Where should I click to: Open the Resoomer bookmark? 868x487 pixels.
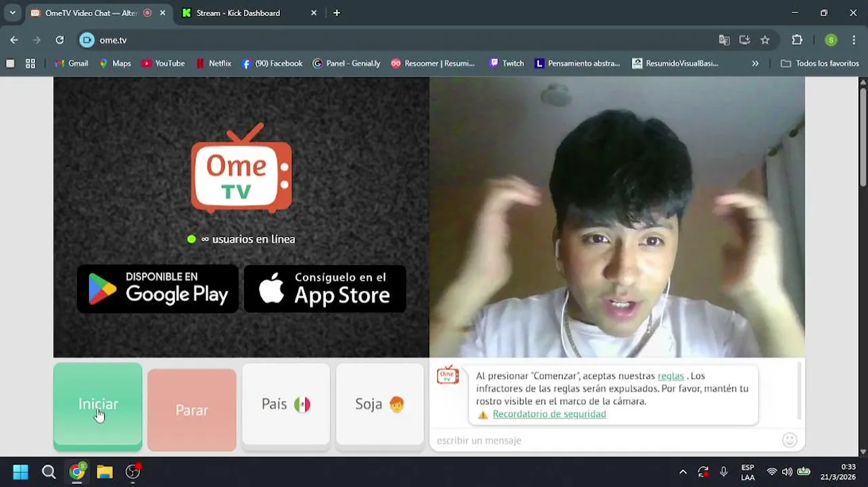433,64
